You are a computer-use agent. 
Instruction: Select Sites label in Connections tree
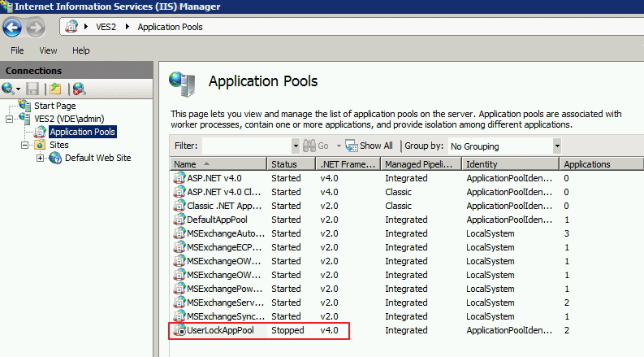coord(59,145)
